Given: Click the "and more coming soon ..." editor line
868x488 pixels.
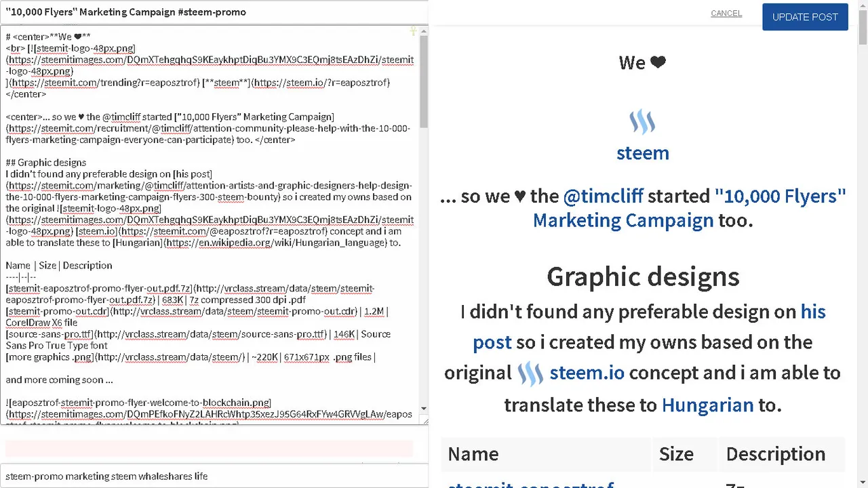Looking at the screenshot, I should (59, 380).
